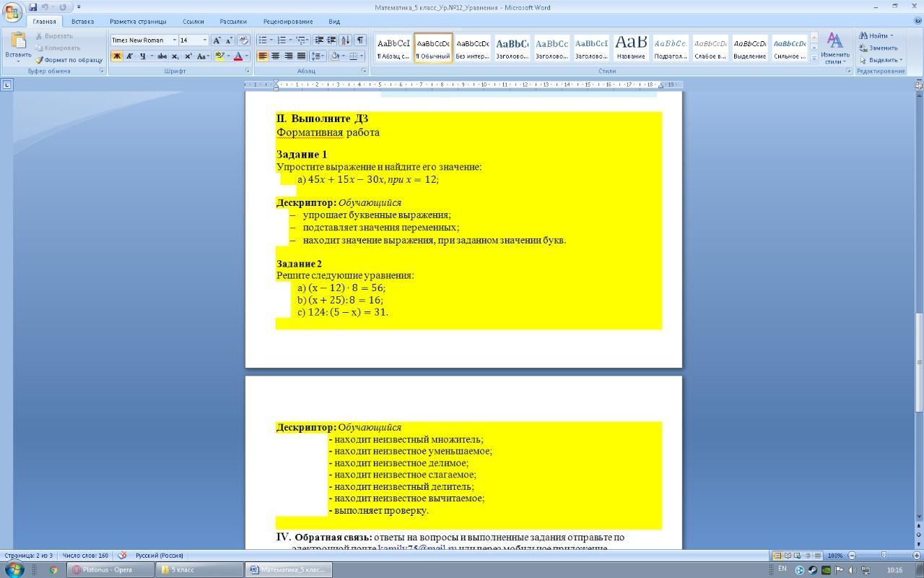Center the paragraph text

point(276,56)
